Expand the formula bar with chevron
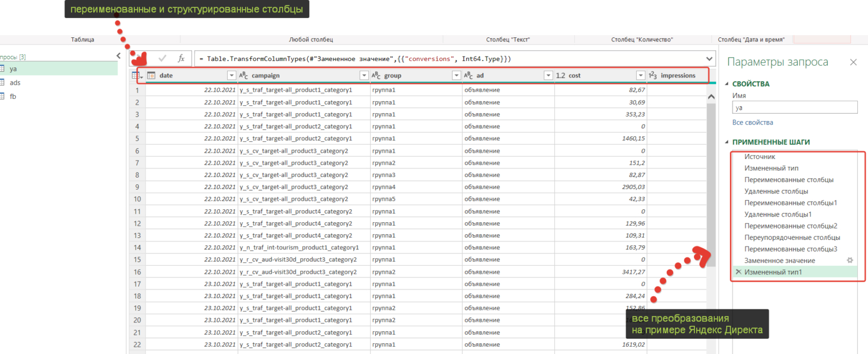 [x=710, y=58]
